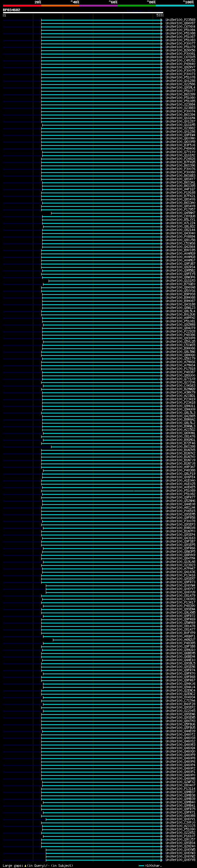Click the query end position label 533

[x=159, y=15]
